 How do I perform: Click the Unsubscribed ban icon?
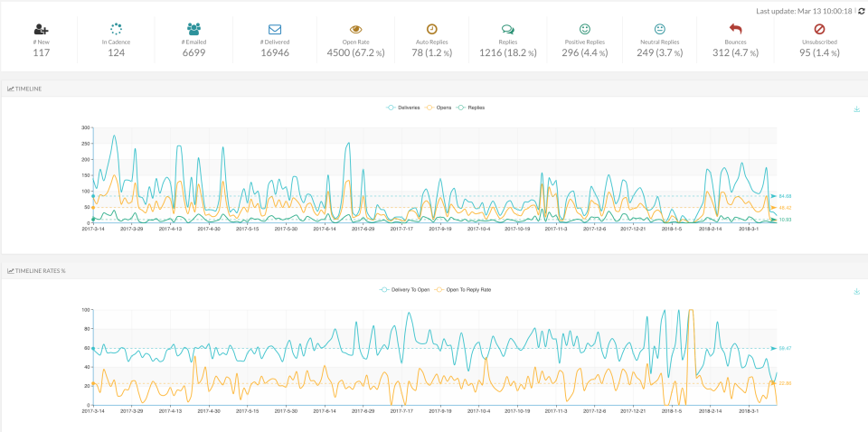tap(819, 29)
